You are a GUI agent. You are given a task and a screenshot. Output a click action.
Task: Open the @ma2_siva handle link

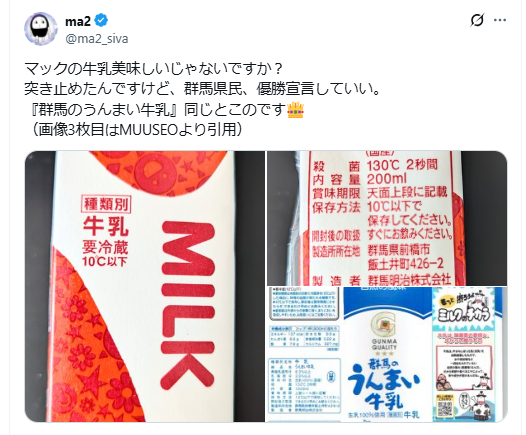tap(97, 39)
